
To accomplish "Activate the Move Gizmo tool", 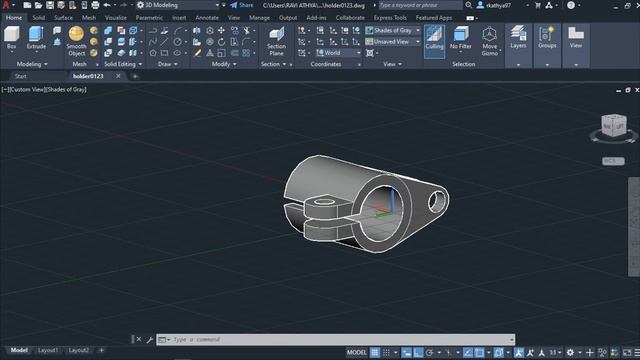I will tap(489, 41).
